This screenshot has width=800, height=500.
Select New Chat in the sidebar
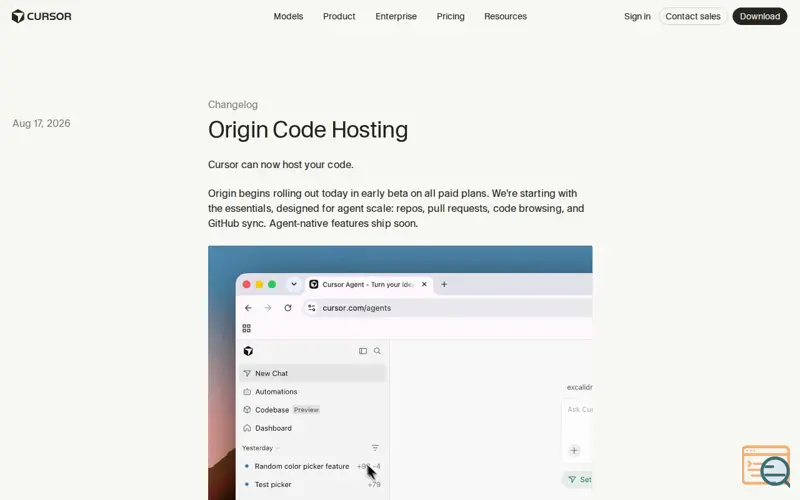(313, 373)
